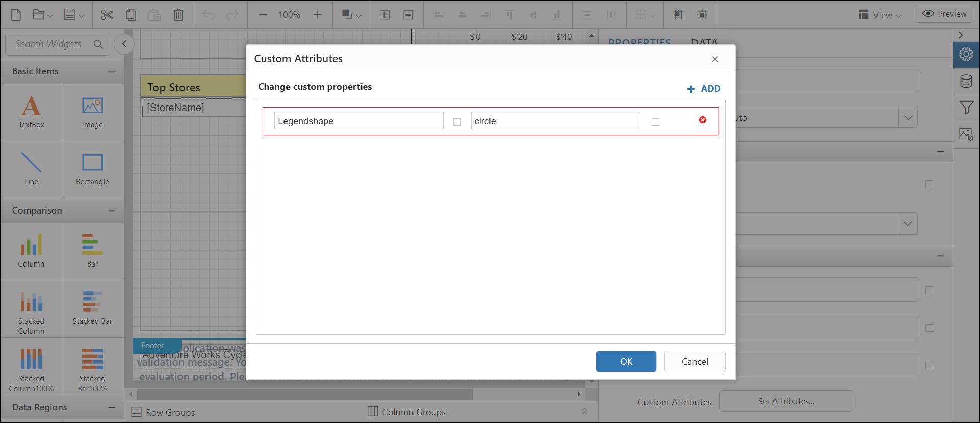Click the Cut scissors icon
The image size is (980, 423).
[x=107, y=14]
